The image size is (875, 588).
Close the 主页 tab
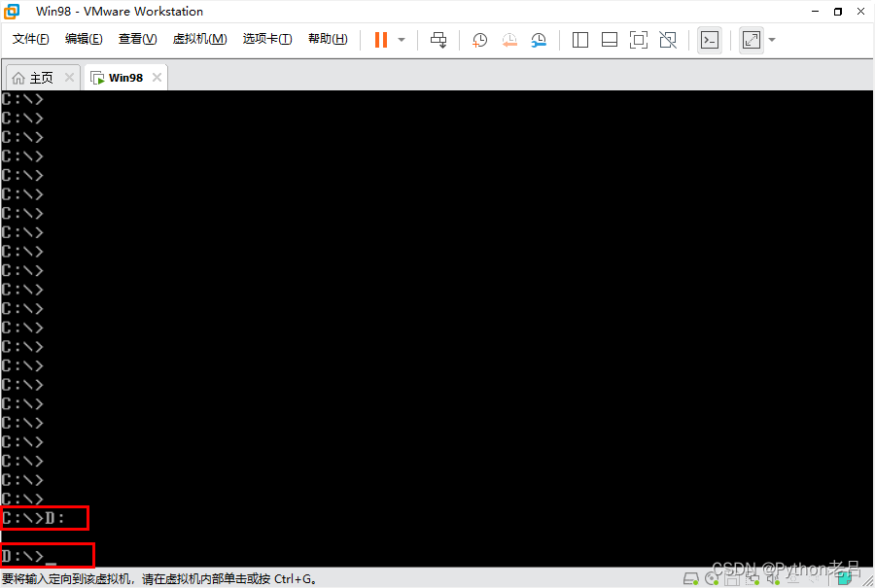69,77
